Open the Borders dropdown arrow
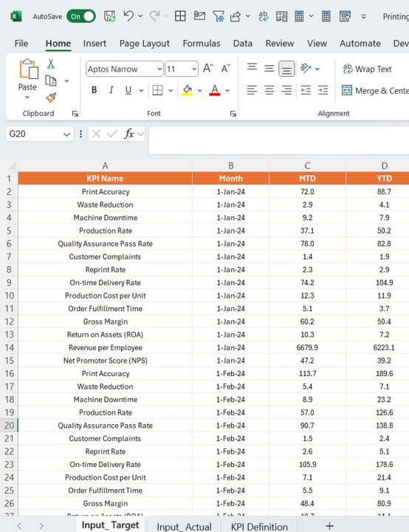 point(171,90)
